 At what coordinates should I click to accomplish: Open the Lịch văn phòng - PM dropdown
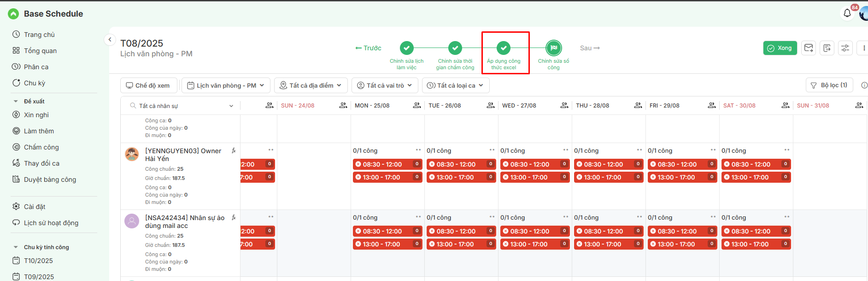point(226,85)
